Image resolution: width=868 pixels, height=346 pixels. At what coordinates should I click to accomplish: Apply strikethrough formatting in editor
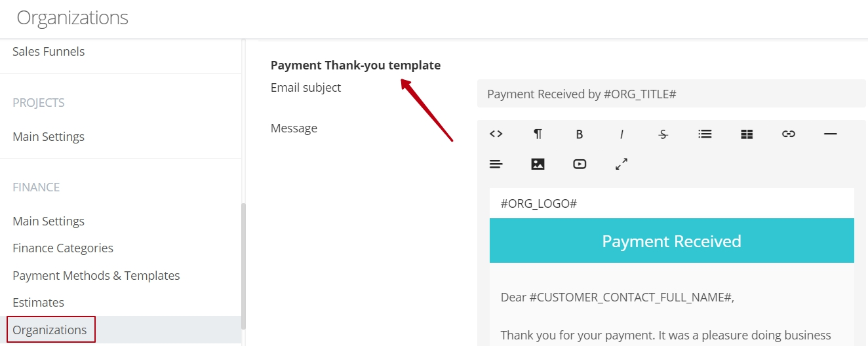pos(663,134)
